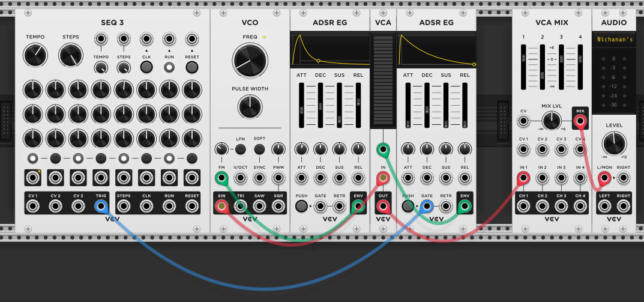Click the VCA level slider display
The height and width of the screenshot is (302, 644).
(383, 80)
